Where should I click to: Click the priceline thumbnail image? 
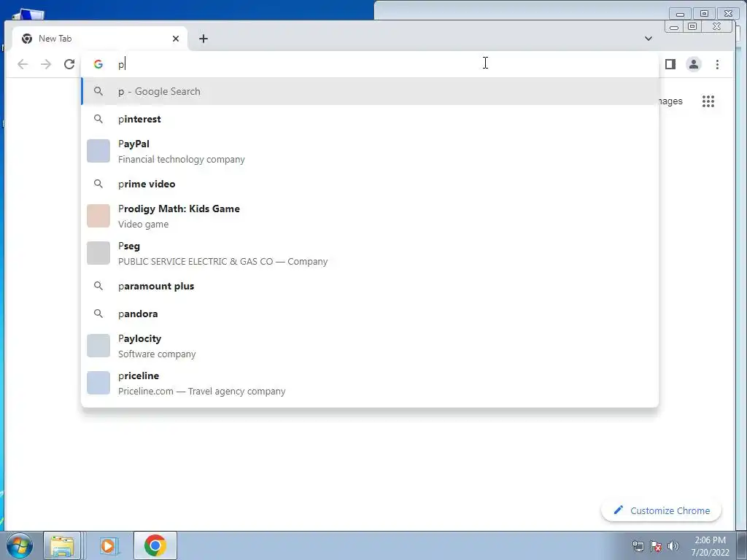98,383
